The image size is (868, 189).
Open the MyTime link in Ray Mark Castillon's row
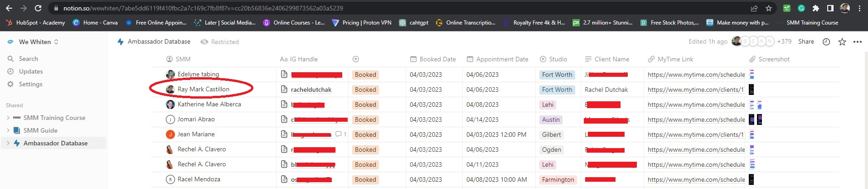tap(695, 90)
